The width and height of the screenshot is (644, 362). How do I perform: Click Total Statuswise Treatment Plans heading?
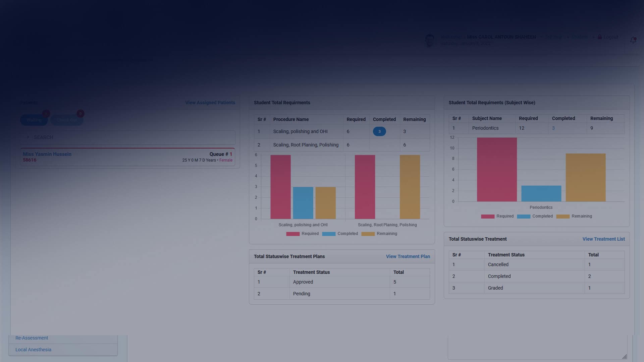coord(289,256)
